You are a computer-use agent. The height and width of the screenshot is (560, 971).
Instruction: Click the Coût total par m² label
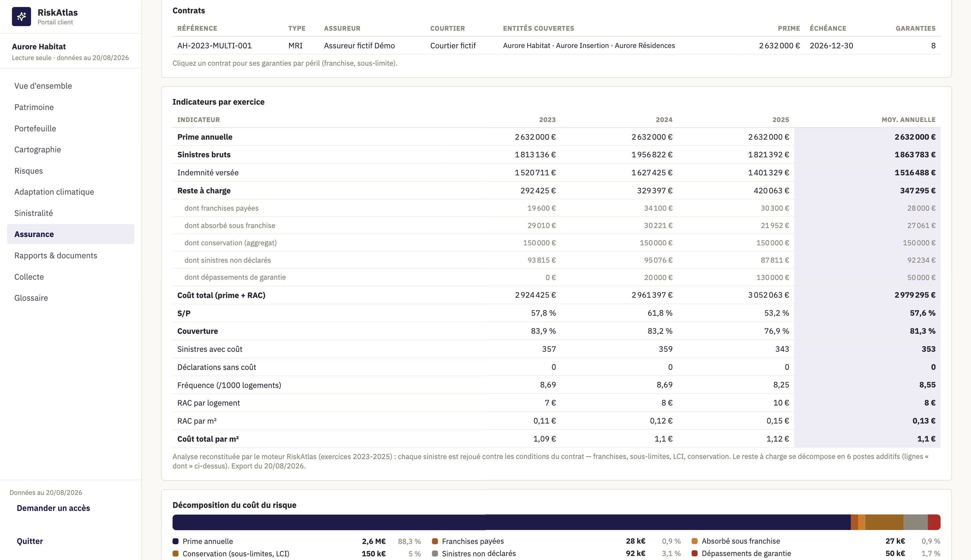[208, 439]
